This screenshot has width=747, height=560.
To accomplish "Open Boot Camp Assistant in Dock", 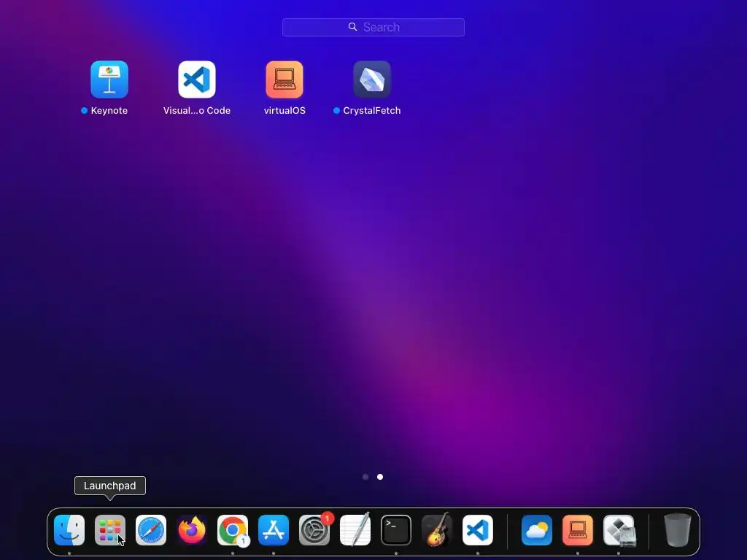I will click(619, 530).
